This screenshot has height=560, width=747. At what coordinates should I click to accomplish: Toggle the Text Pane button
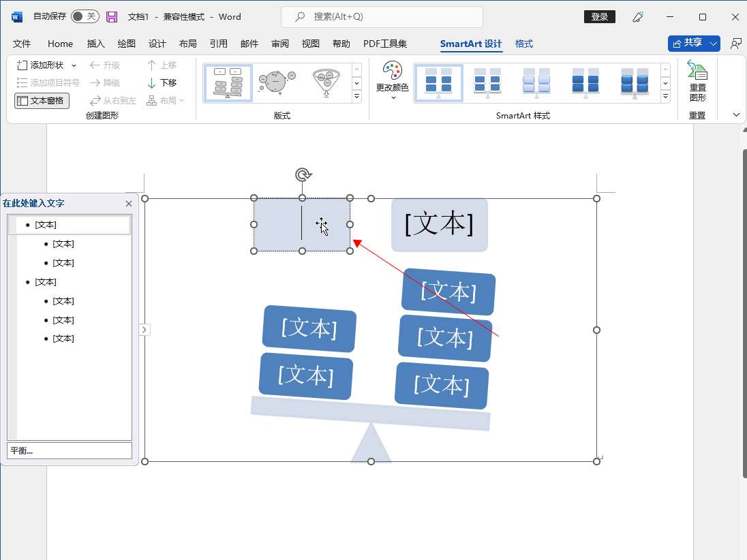point(42,100)
